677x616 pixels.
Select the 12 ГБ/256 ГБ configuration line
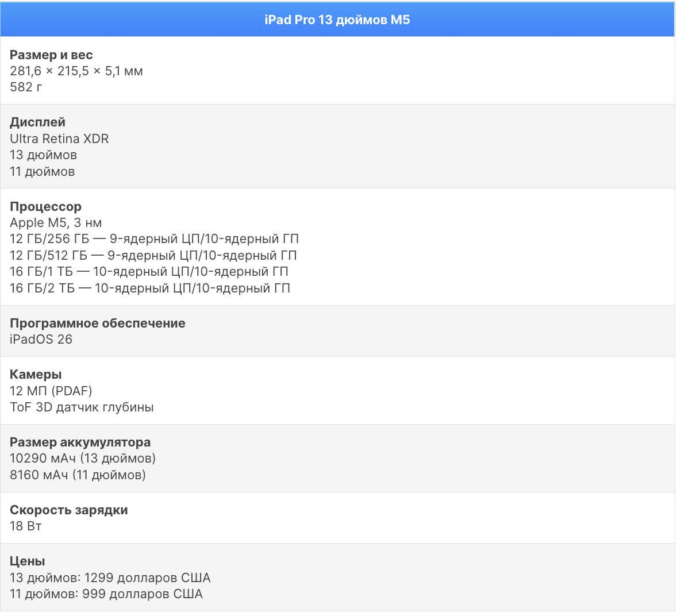pos(154,239)
